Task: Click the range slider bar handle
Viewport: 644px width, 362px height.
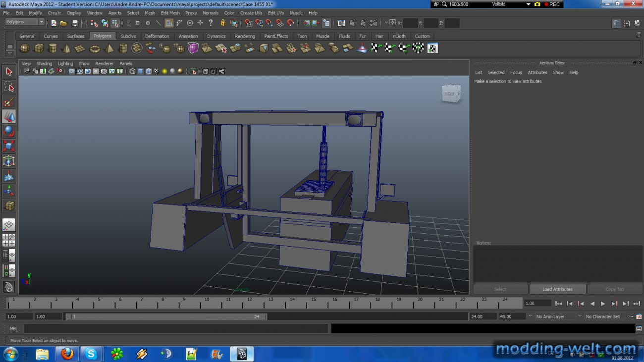Action: coord(165,316)
